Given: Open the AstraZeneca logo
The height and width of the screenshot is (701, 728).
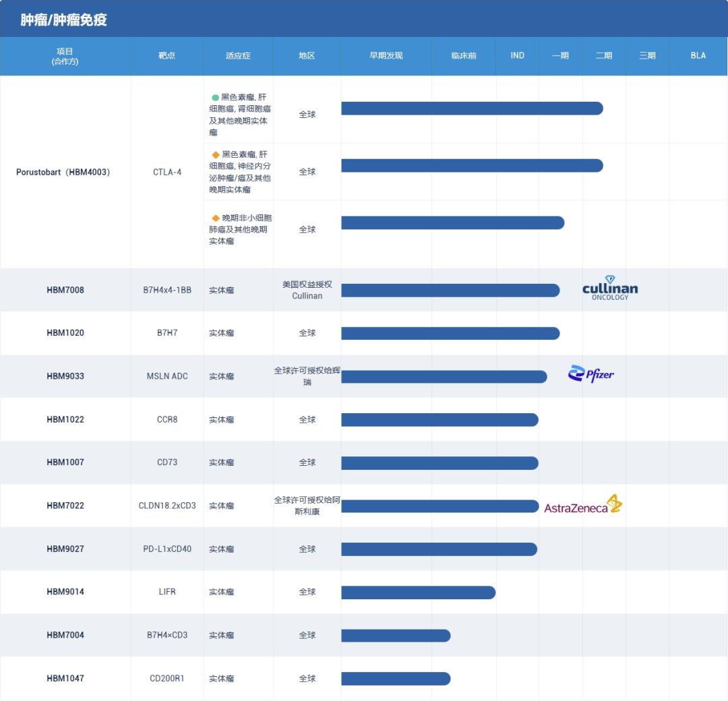Looking at the screenshot, I should tap(583, 504).
